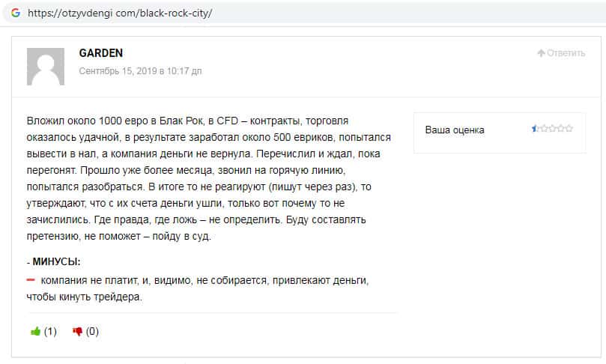606x364 pixels.
Task: Click the like count (1)
Action: (50, 331)
